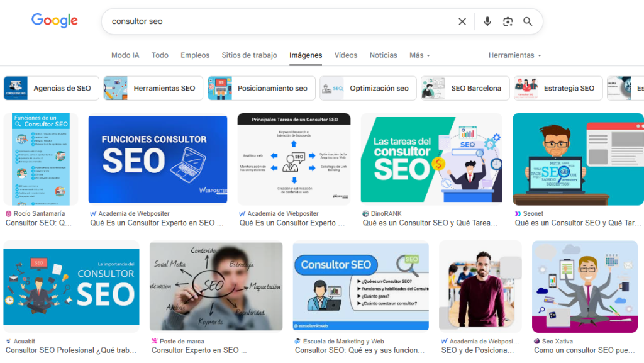Select the Imágenes tab
This screenshot has height=363, width=644.
click(306, 55)
